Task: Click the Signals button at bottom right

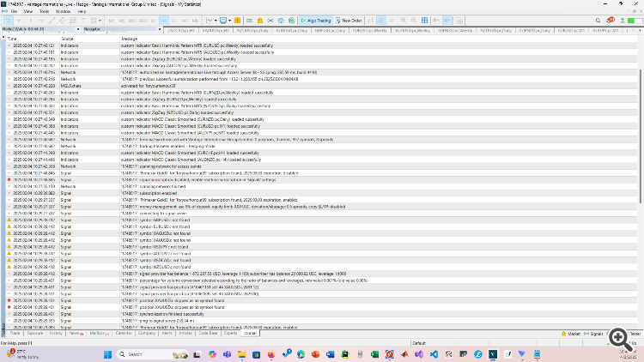Action: tap(593, 334)
